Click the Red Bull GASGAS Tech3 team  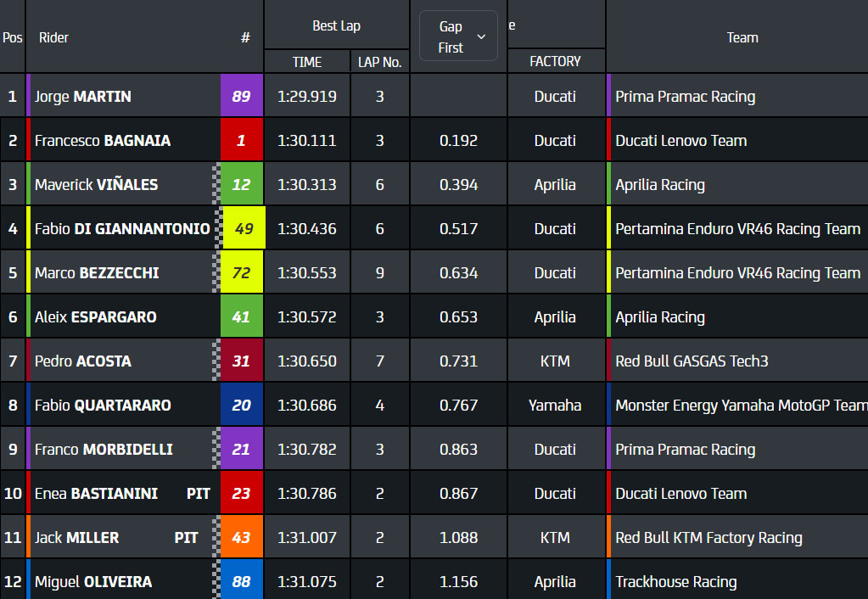point(692,361)
